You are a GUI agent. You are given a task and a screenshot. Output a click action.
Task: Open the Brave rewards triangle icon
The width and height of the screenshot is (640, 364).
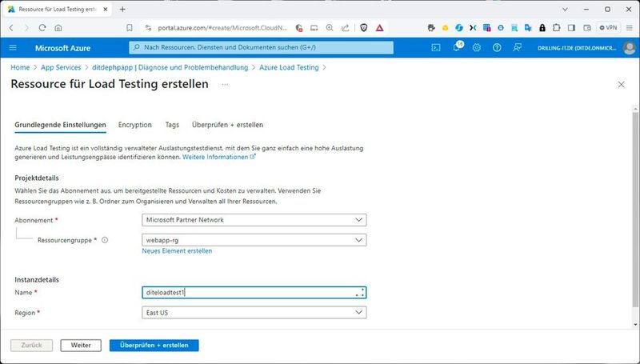[x=379, y=28]
